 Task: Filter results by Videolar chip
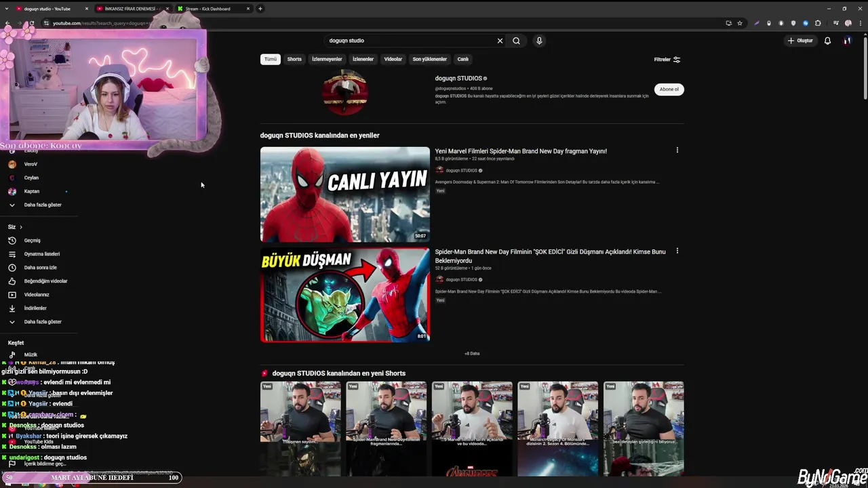(x=393, y=59)
